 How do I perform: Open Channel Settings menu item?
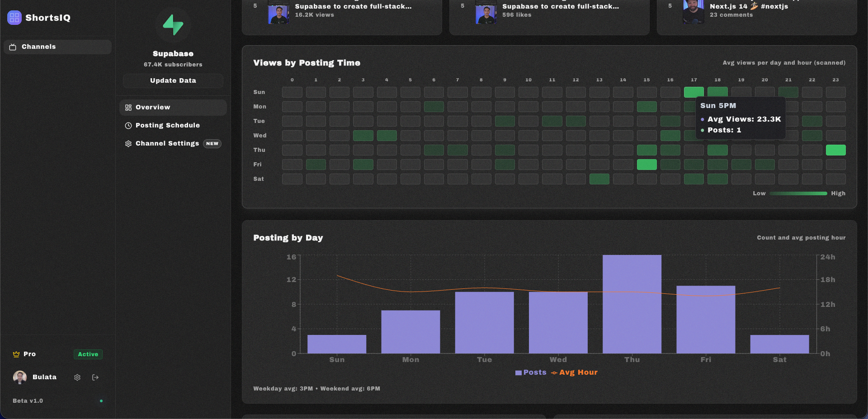(x=173, y=144)
